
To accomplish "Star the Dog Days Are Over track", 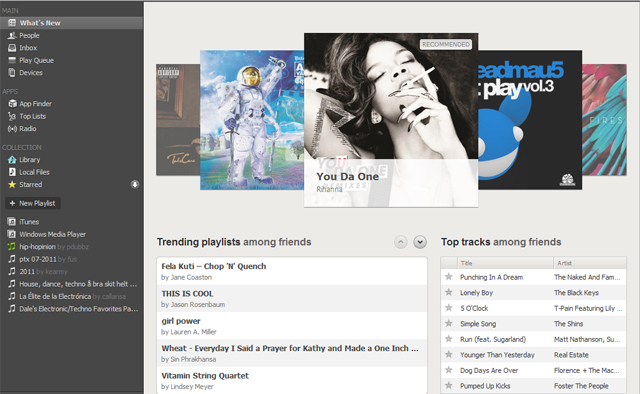I will point(449,370).
